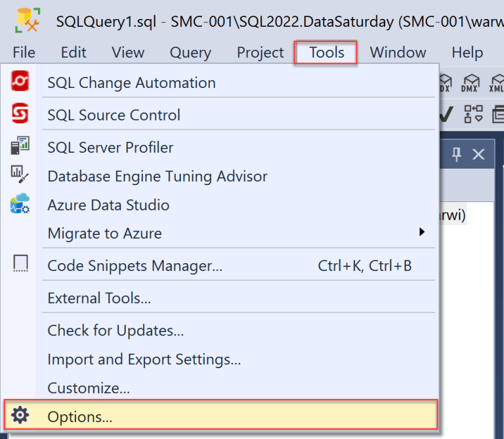The image size is (504, 439).
Task: Open the Project menu
Action: (260, 52)
